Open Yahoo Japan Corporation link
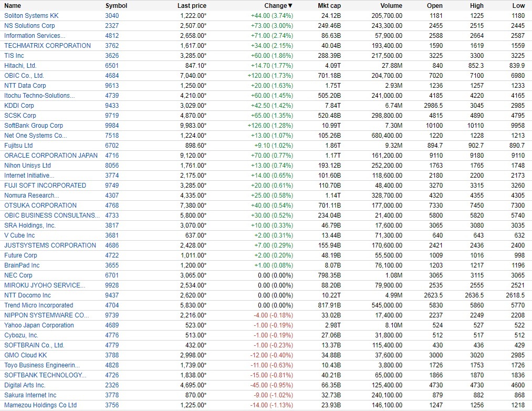532x411 pixels. [39, 325]
